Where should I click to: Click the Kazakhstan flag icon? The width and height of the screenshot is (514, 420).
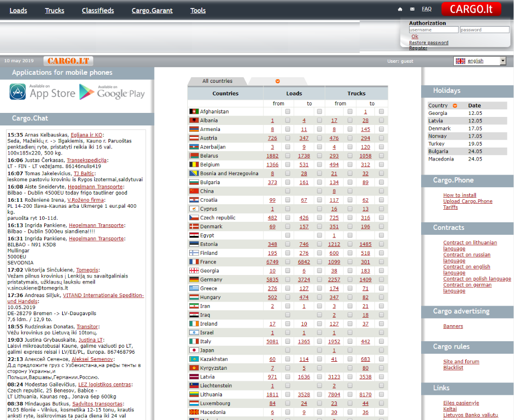click(x=194, y=359)
